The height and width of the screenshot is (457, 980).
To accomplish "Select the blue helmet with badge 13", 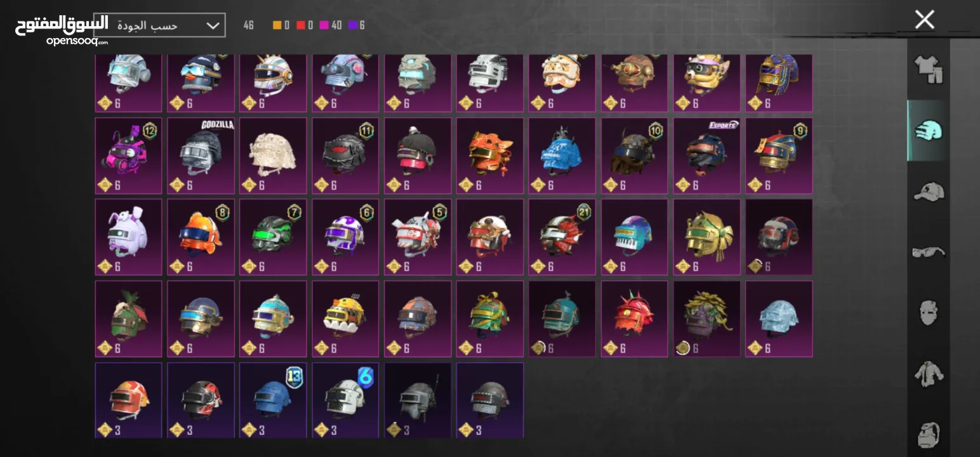I will click(273, 401).
